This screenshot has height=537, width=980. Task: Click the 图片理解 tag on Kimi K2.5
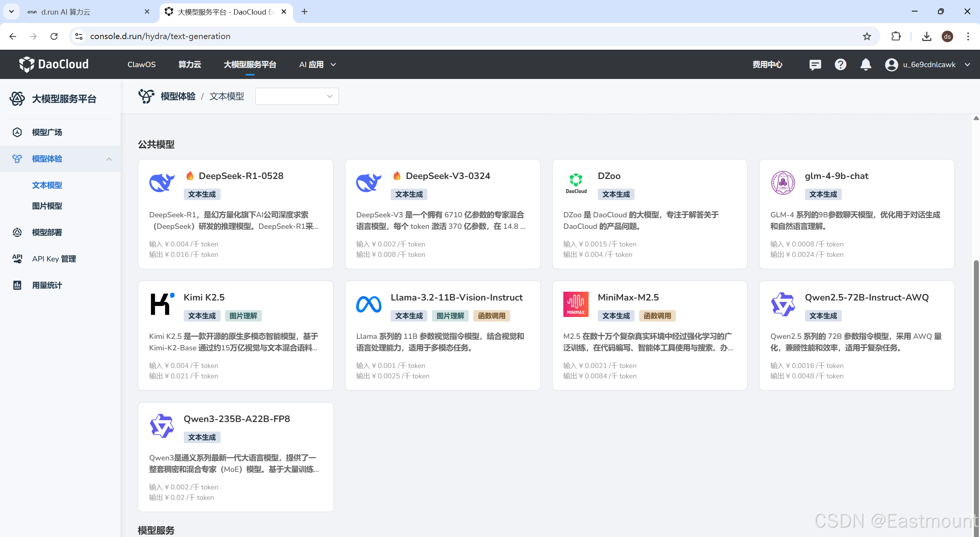pyautogui.click(x=243, y=316)
